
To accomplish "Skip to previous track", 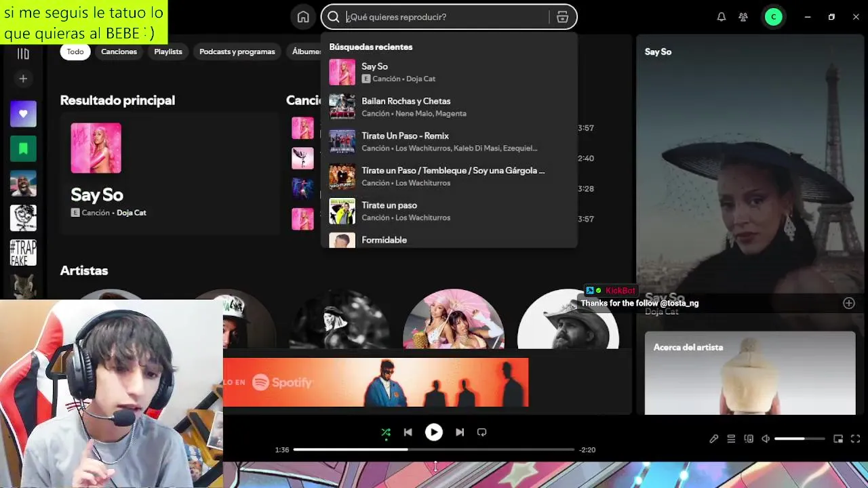I will [x=408, y=432].
